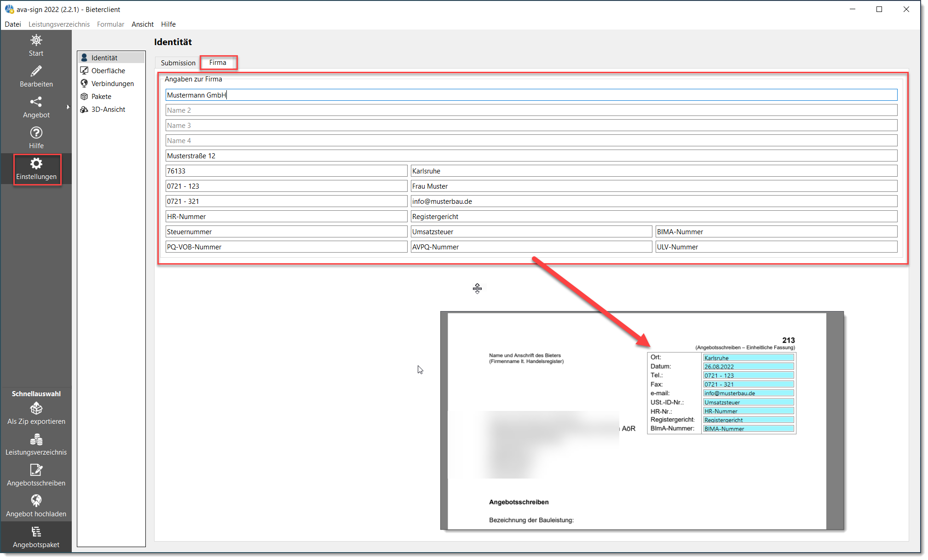Open the Leistungsverzeichnis menu

(x=59, y=24)
